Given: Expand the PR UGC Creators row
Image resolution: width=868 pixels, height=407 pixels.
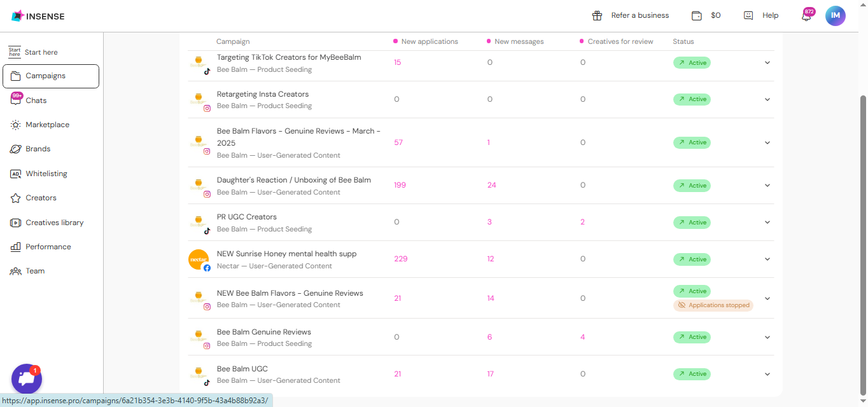Looking at the screenshot, I should tap(767, 223).
